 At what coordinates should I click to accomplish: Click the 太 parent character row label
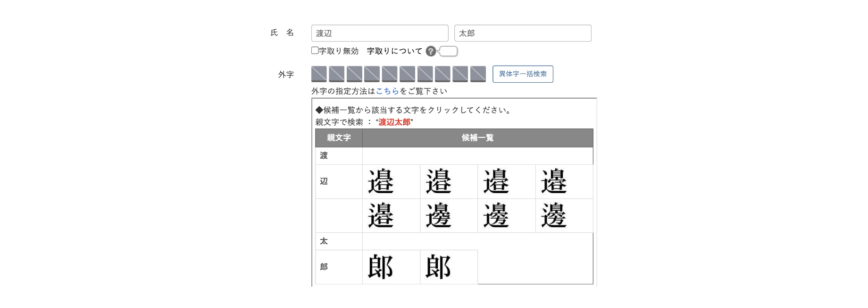click(x=324, y=241)
